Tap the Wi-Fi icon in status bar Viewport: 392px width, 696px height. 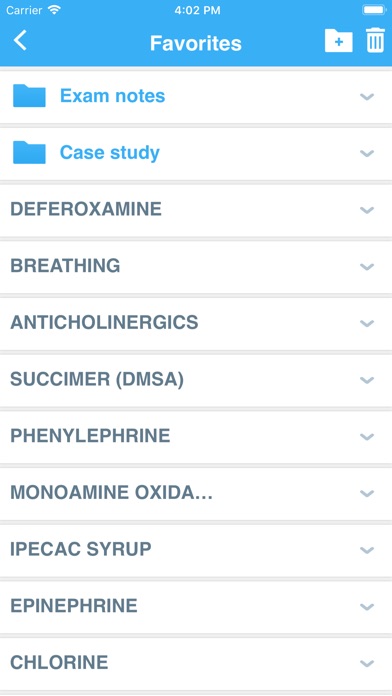point(55,10)
